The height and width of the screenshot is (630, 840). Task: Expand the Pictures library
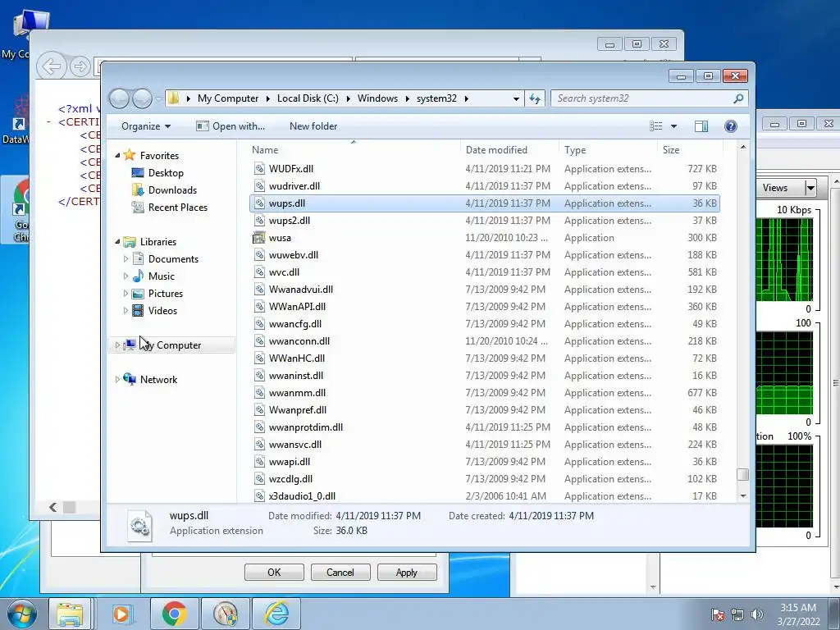coord(126,294)
